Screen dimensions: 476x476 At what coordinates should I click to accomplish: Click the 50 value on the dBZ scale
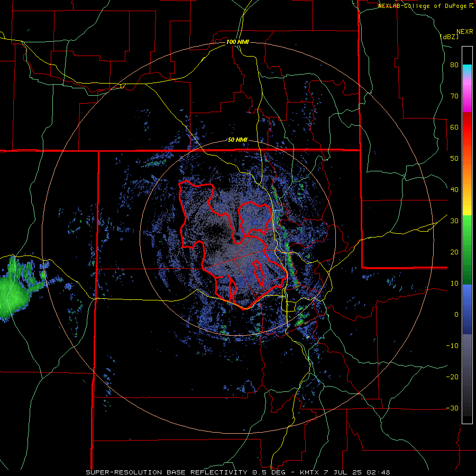[454, 159]
